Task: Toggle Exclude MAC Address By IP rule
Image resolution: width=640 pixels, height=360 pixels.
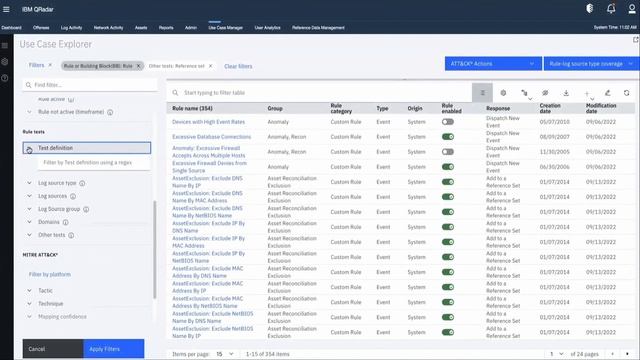Action: [448, 287]
